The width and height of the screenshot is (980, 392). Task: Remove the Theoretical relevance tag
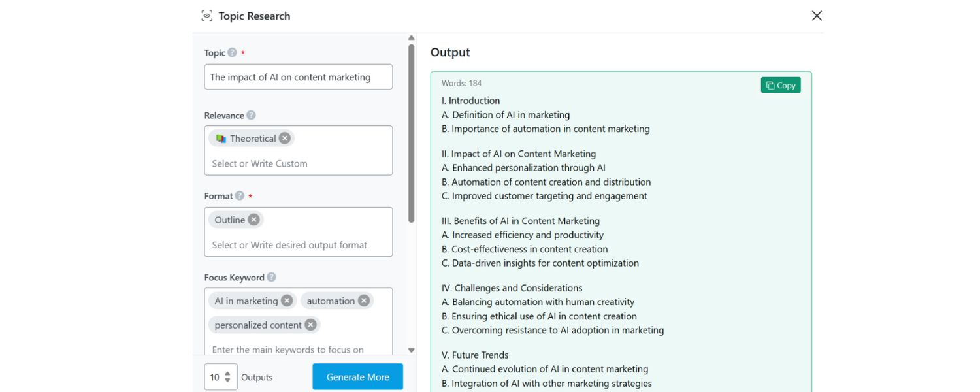coord(284,138)
